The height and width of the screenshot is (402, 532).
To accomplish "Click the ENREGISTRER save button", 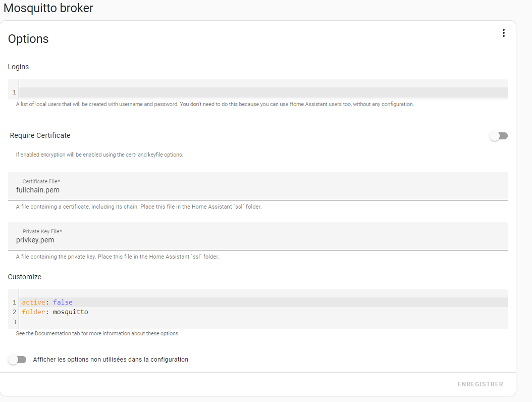I will point(480,384).
